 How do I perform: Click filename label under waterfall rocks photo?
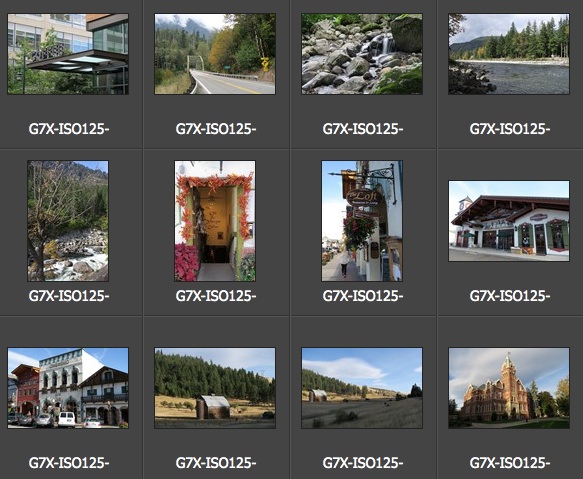[x=363, y=129]
